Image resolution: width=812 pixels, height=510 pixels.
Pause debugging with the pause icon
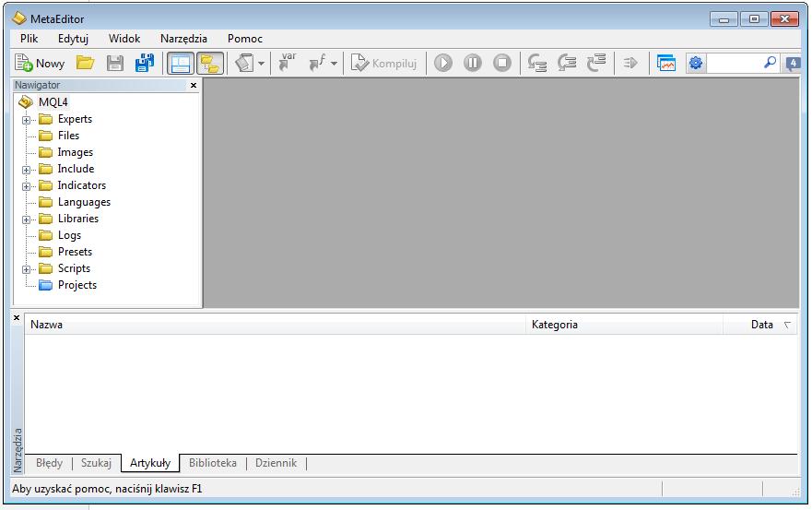click(472, 63)
